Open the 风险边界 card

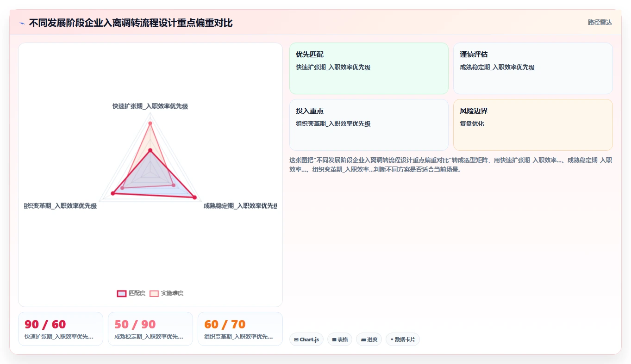click(533, 125)
